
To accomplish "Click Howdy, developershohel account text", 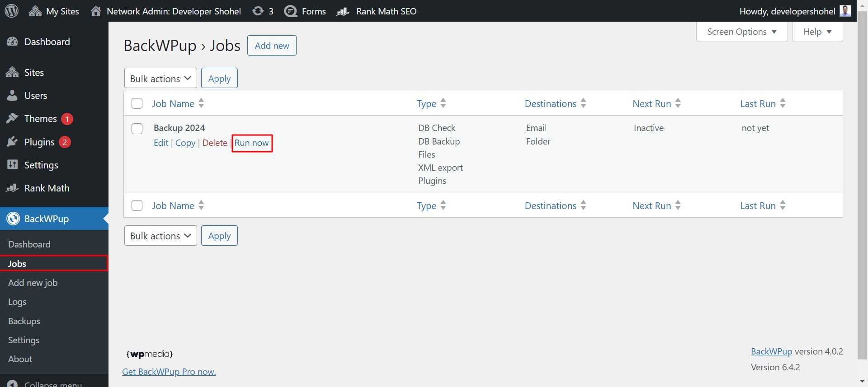I will tap(787, 11).
